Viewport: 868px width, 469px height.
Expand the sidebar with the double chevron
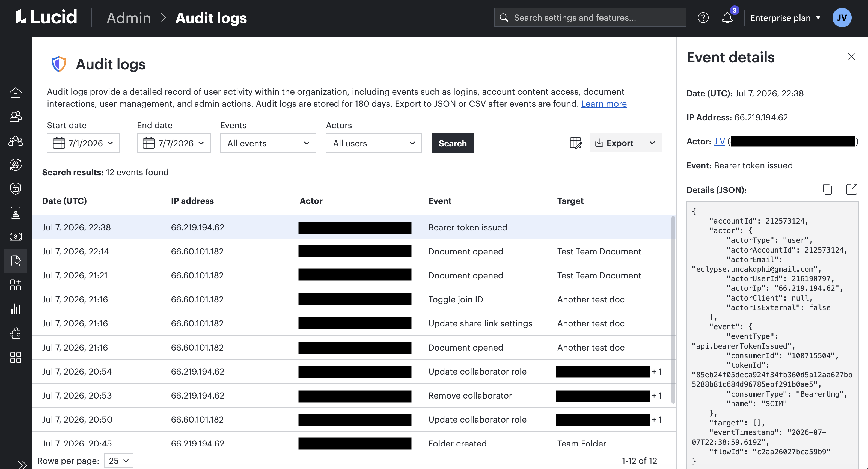[x=22, y=465]
